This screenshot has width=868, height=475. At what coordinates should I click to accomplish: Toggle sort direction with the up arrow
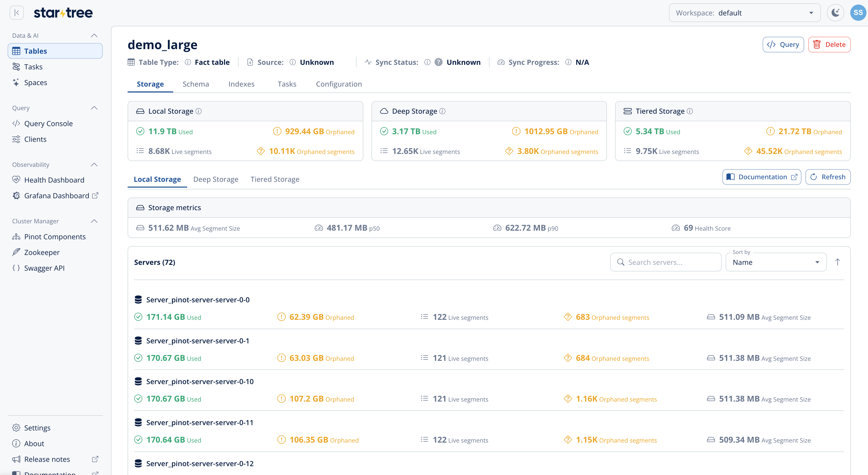point(838,262)
